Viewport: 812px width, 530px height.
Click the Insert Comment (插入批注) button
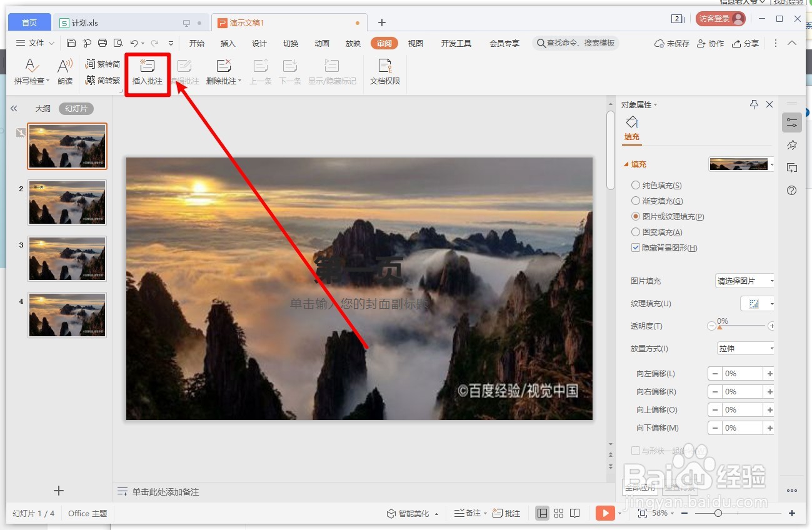pos(148,72)
